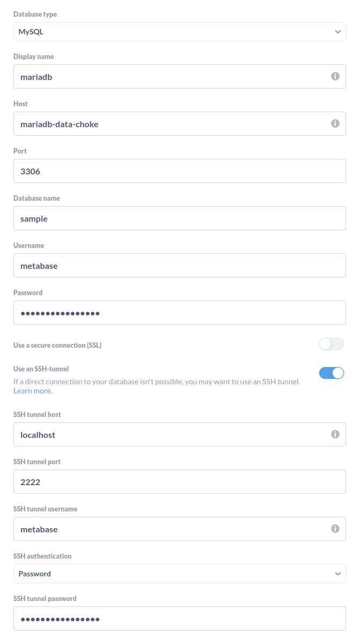Viewport: 360px width, 644px height.
Task: Open the SSH authentication dropdown
Action: [x=180, y=573]
